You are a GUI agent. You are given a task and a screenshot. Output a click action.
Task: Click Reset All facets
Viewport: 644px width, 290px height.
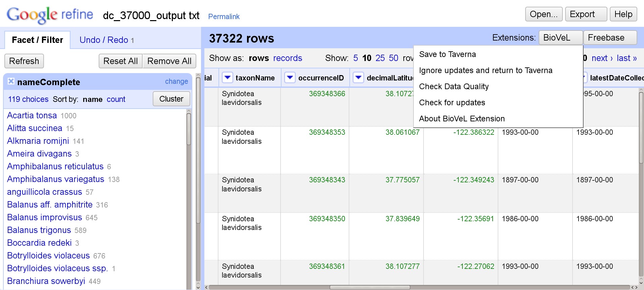point(120,61)
